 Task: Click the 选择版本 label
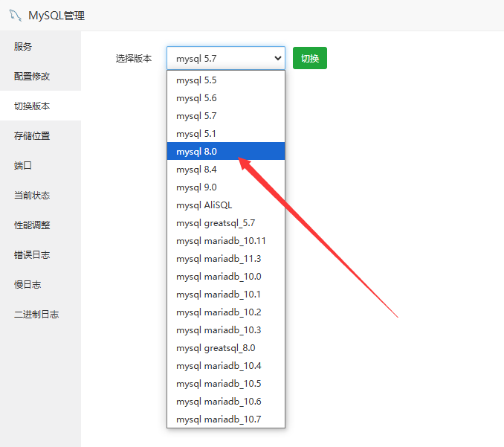[x=134, y=59]
